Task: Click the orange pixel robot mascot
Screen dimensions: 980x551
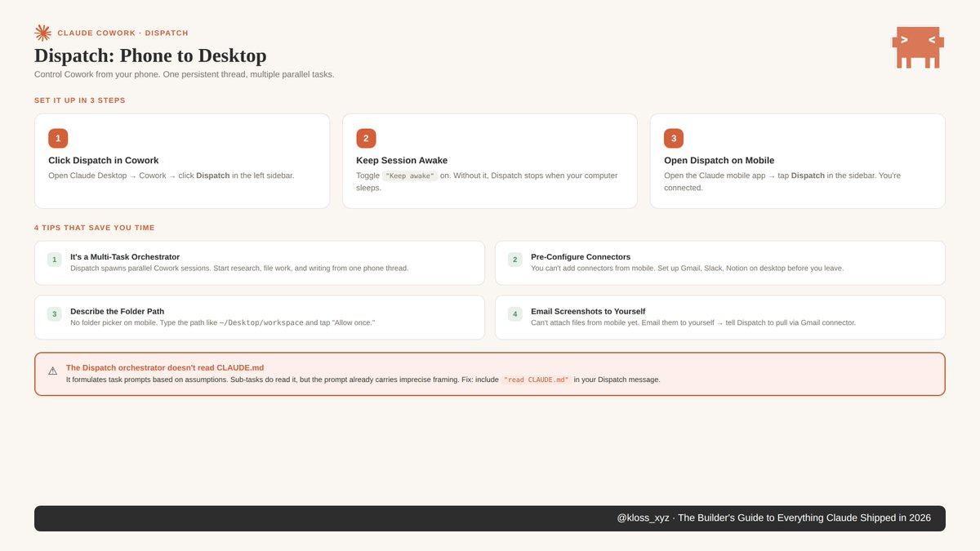Action: (918, 47)
